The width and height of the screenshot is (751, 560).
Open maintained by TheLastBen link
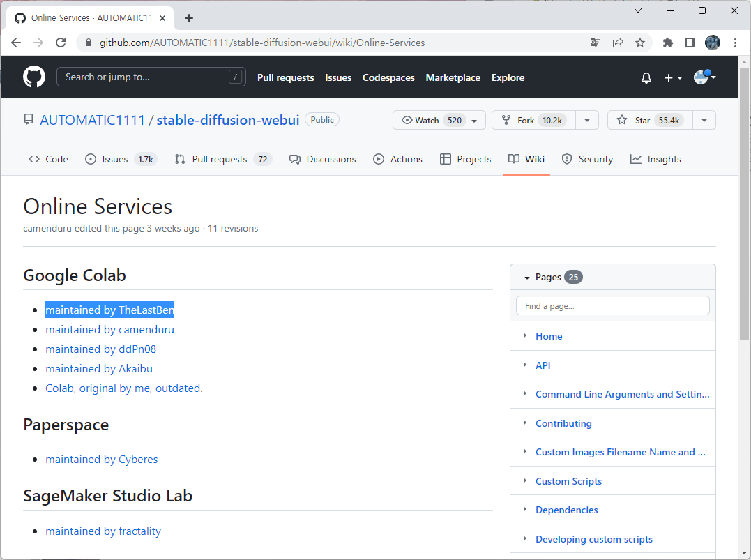109,310
